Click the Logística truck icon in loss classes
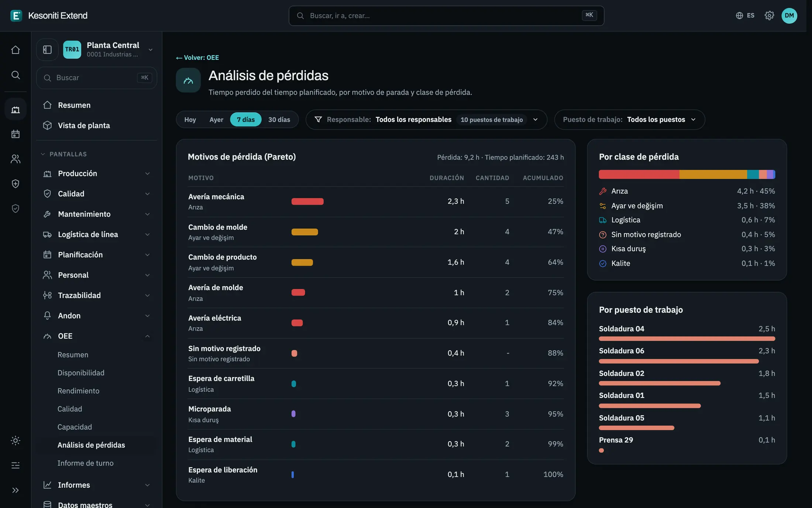The height and width of the screenshot is (508, 812). click(603, 220)
